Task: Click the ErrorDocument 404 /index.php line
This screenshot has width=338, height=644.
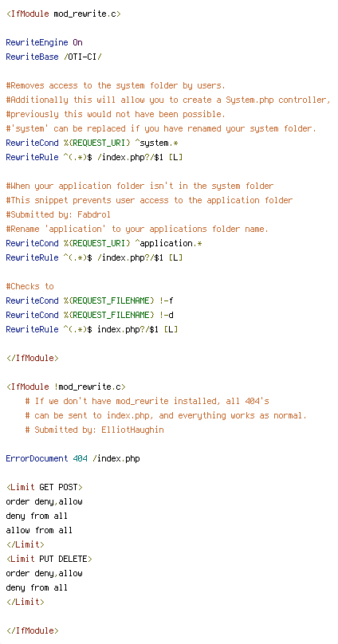Action: click(73, 459)
